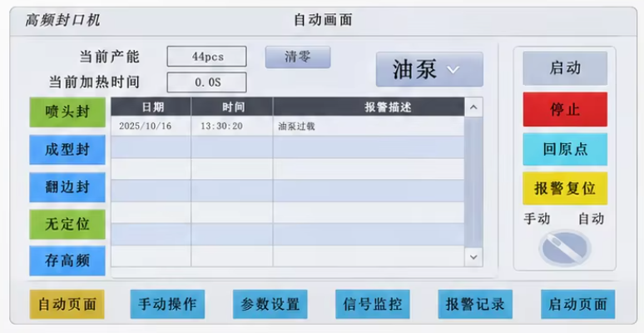
Task: Toggle the 手动/自动 rotary selector switch
Action: (565, 248)
